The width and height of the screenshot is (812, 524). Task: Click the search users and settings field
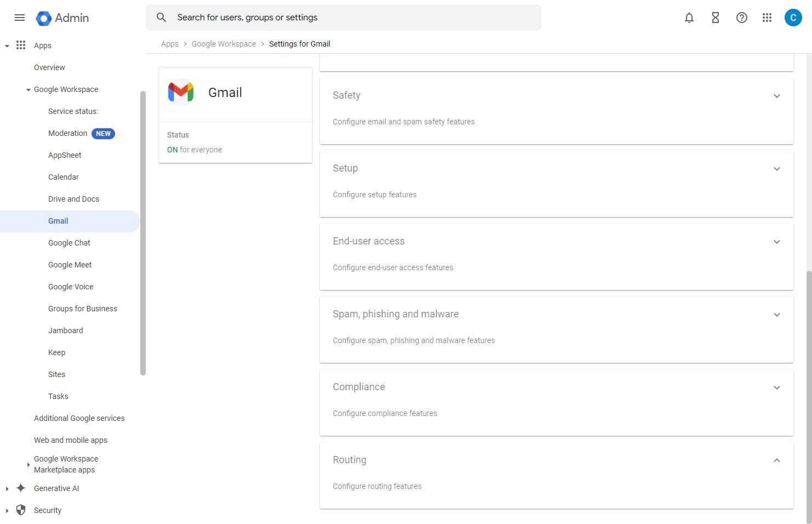pyautogui.click(x=351, y=18)
